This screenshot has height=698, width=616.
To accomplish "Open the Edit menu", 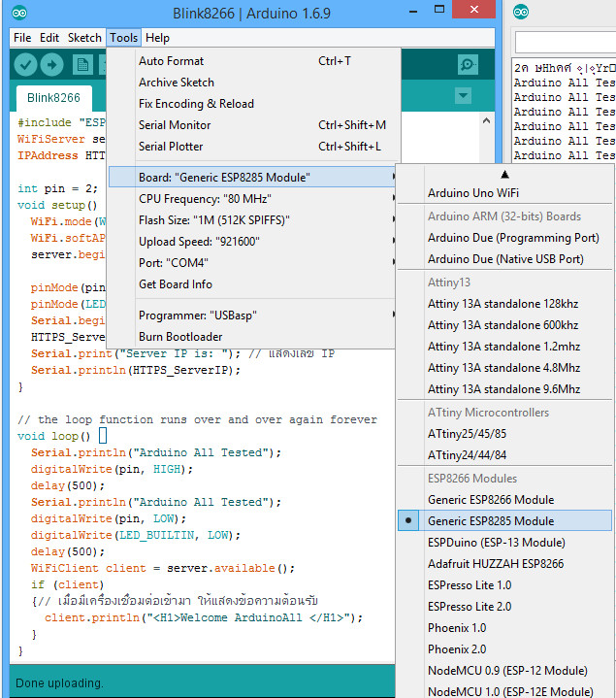I will pos(49,38).
